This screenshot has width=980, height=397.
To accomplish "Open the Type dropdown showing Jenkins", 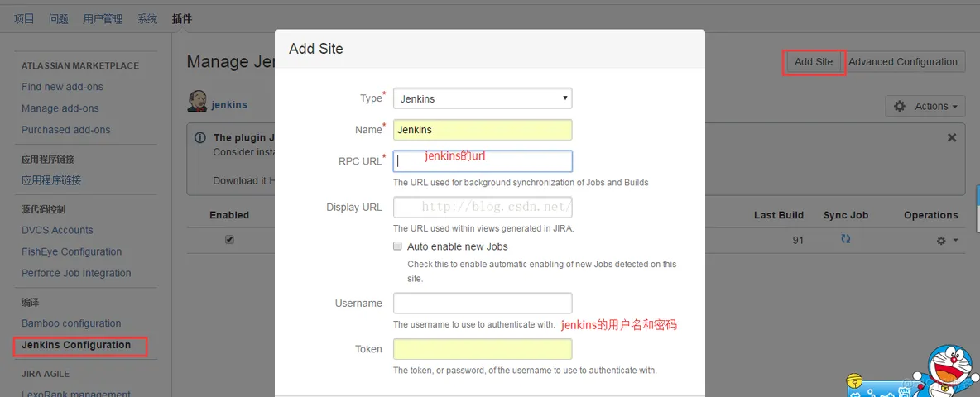I will pyautogui.click(x=483, y=98).
